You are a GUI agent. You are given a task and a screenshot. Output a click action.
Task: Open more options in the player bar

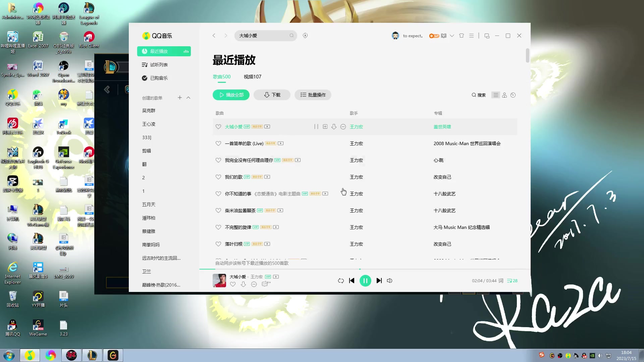[254, 284]
